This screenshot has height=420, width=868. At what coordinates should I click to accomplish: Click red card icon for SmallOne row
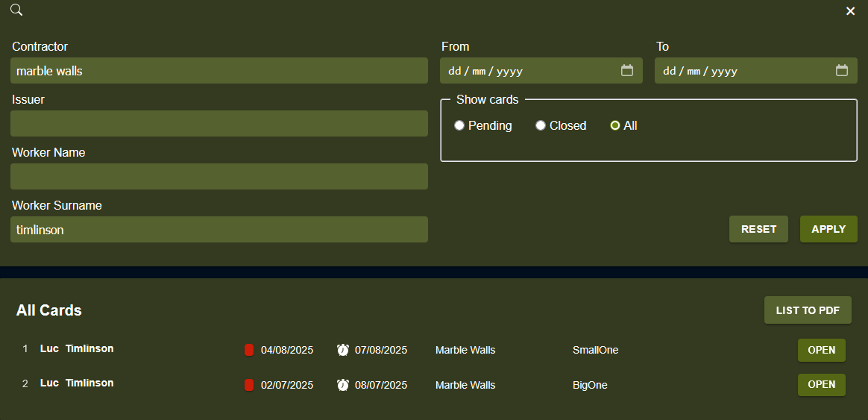pyautogui.click(x=249, y=350)
